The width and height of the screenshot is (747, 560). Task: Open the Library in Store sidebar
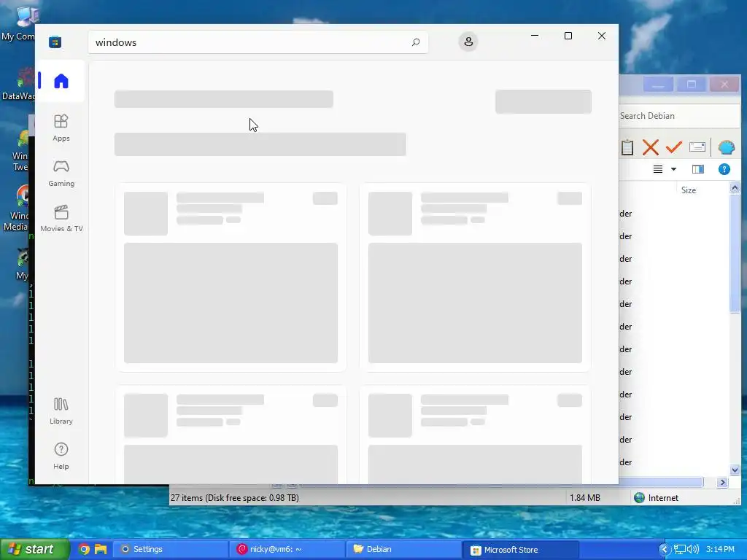61,411
